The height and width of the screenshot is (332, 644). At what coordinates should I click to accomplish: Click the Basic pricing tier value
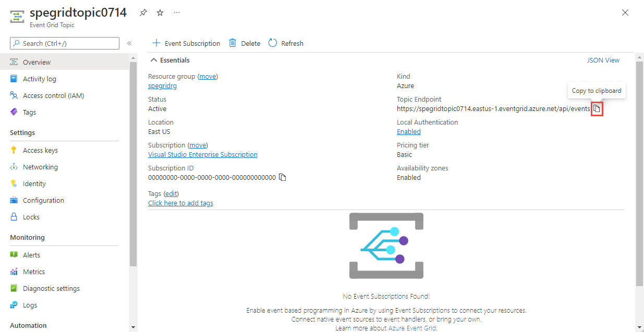404,154
